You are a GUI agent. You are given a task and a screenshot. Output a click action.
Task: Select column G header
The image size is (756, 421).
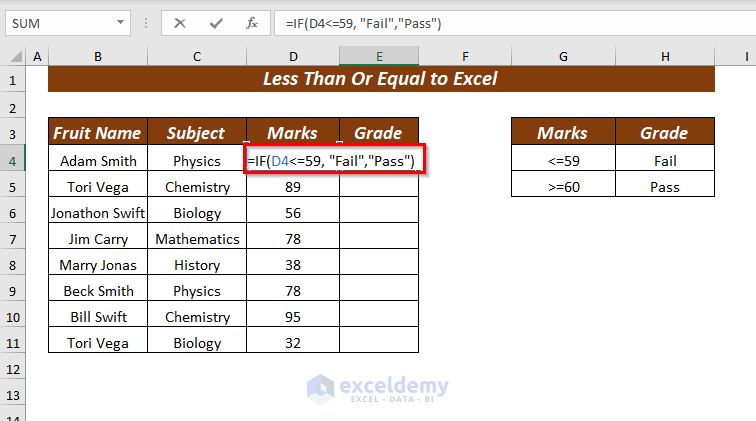tap(563, 56)
